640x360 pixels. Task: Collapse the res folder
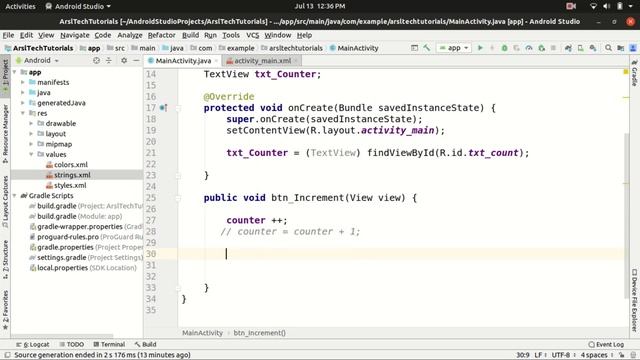[23, 113]
